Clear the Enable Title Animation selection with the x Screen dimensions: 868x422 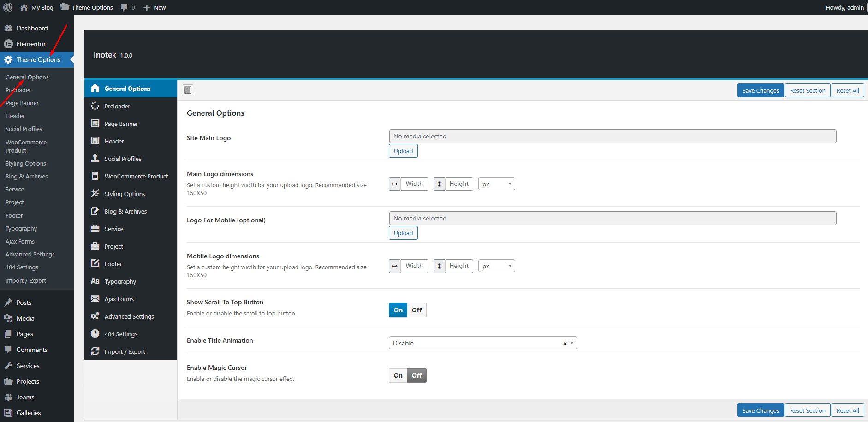pos(565,344)
